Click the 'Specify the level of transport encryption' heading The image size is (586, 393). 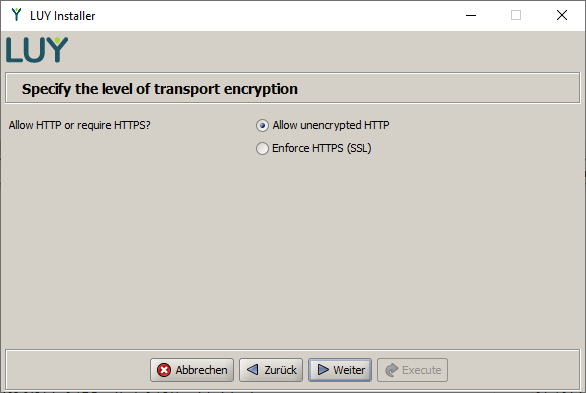[160, 89]
